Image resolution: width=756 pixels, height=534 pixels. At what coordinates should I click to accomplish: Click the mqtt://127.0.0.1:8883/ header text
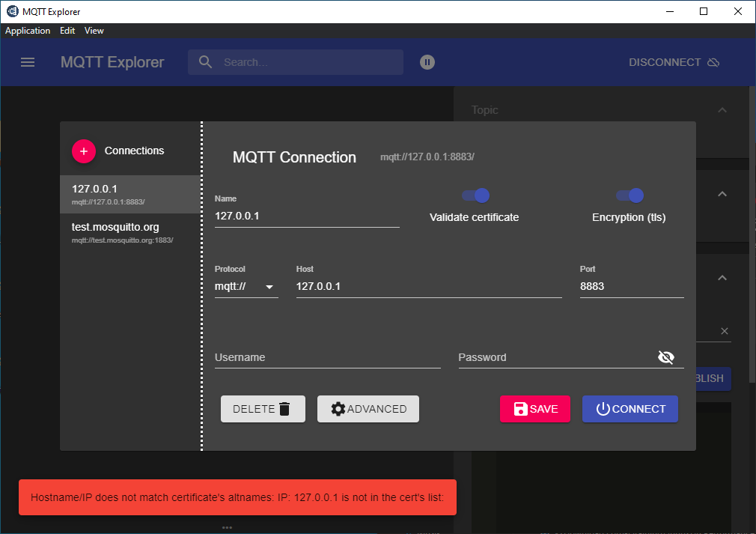click(x=427, y=157)
